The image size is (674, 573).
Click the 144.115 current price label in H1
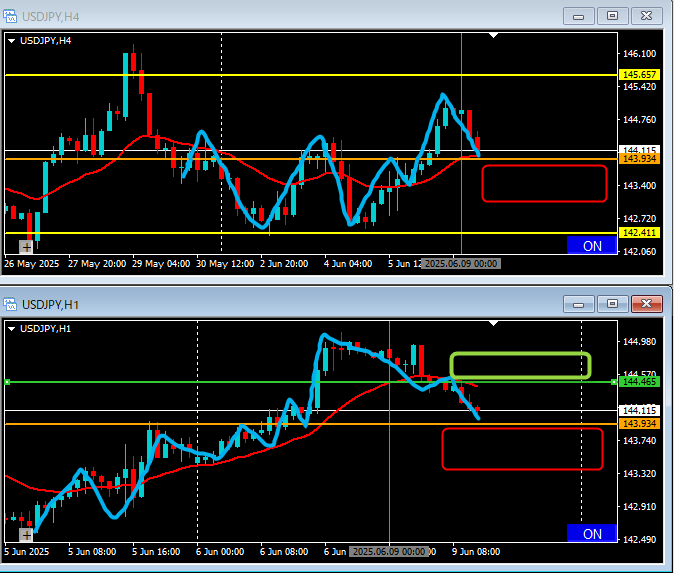pos(639,410)
